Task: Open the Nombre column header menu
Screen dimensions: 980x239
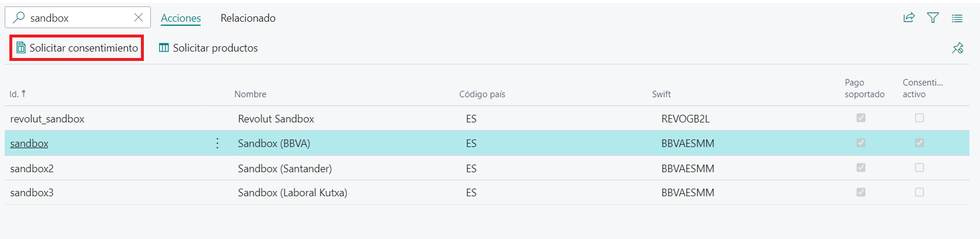Action: [250, 94]
